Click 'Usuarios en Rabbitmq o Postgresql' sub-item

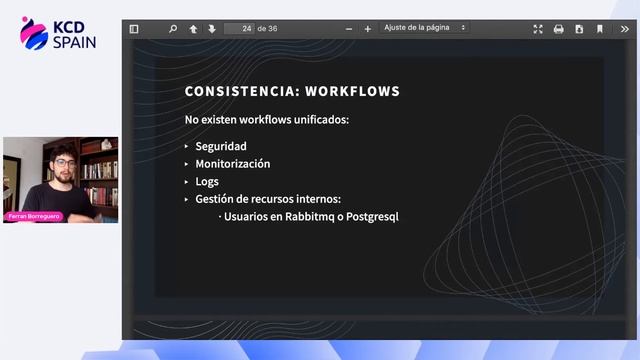pos(311,217)
